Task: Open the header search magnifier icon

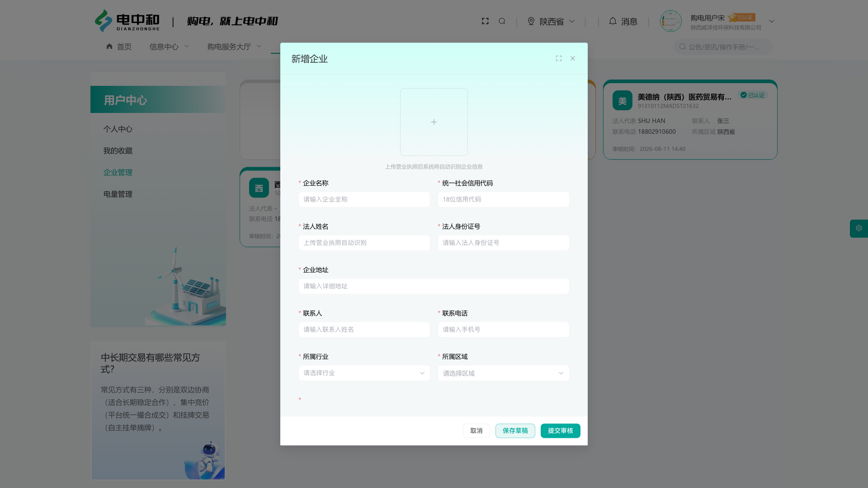Action: pos(502,21)
